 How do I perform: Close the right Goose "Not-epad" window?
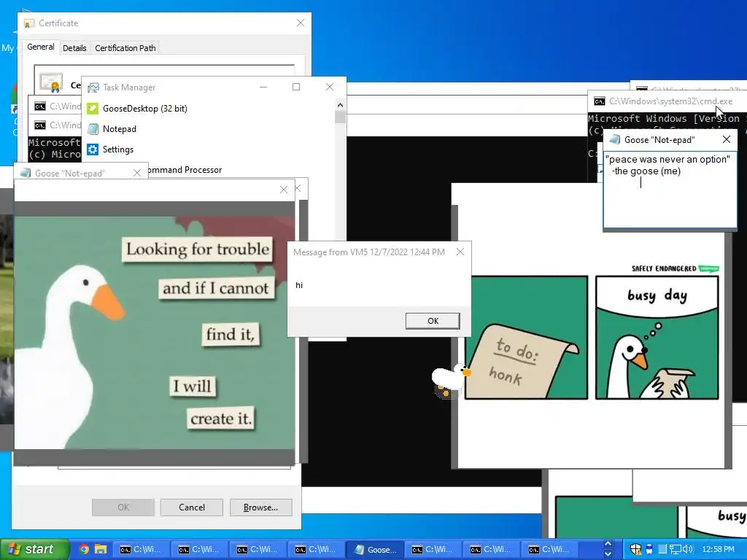[x=727, y=139]
